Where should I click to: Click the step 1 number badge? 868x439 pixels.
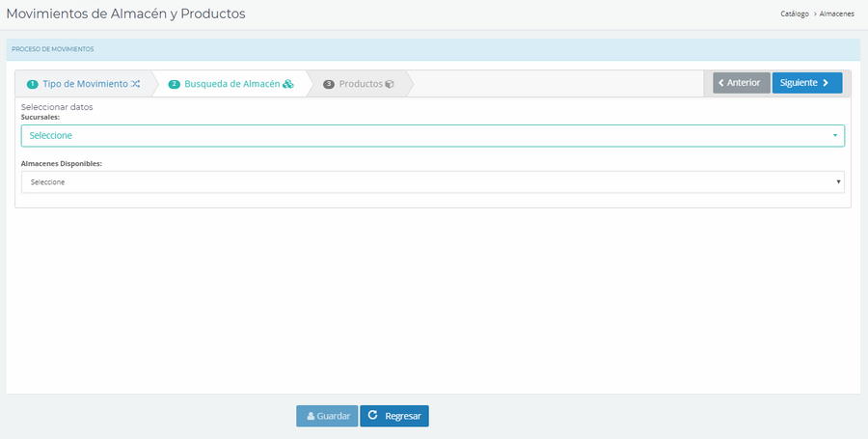coord(32,84)
